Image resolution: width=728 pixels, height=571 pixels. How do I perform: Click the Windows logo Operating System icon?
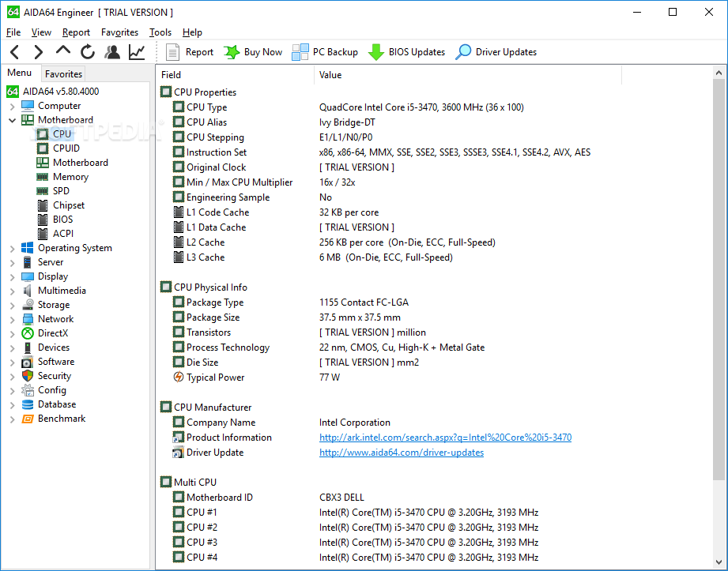tap(28, 248)
